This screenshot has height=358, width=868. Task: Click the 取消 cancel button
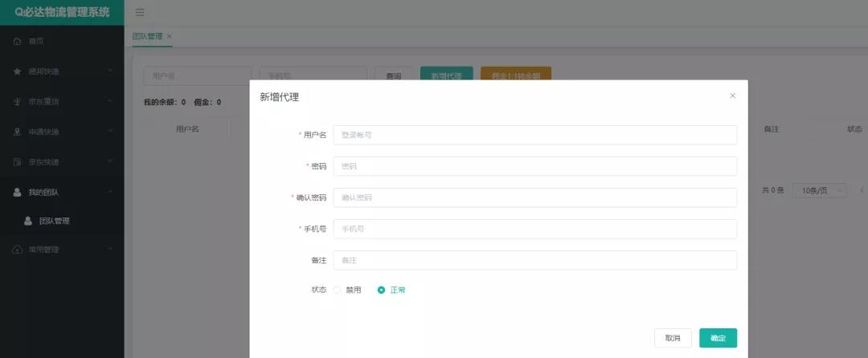[x=673, y=338]
